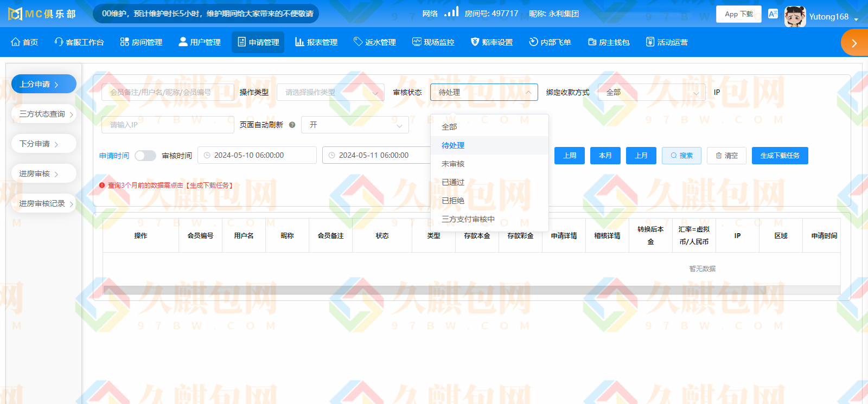This screenshot has height=404, width=868.
Task: Choose 未审核 in the status dropdown list
Action: click(x=489, y=164)
